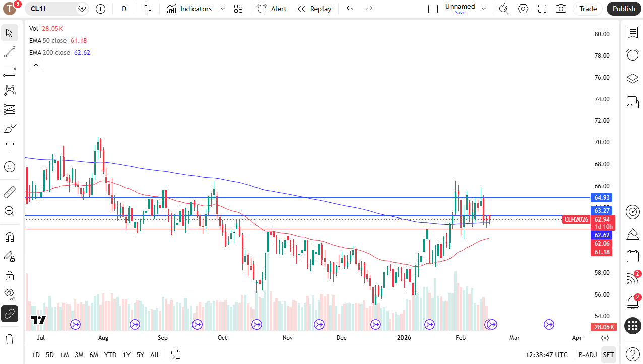This screenshot has height=364, width=643.
Task: Expand the indicators favorites dropdown arrow
Action: click(223, 9)
